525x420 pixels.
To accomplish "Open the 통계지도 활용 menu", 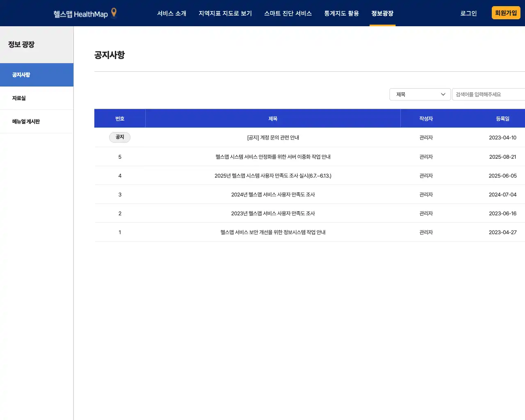I will click(x=341, y=13).
